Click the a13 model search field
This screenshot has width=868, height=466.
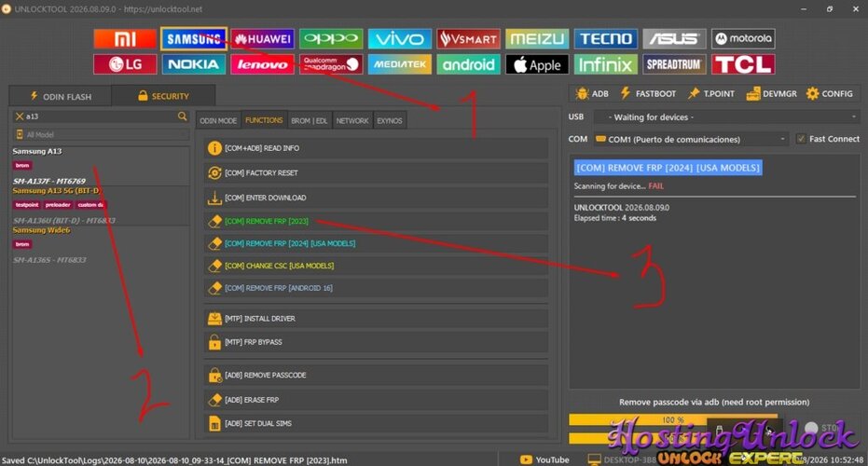100,116
